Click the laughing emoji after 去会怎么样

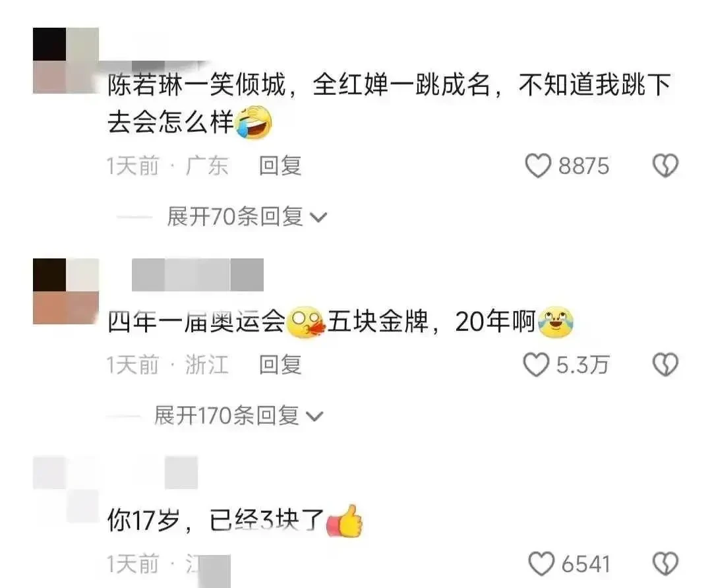(253, 122)
